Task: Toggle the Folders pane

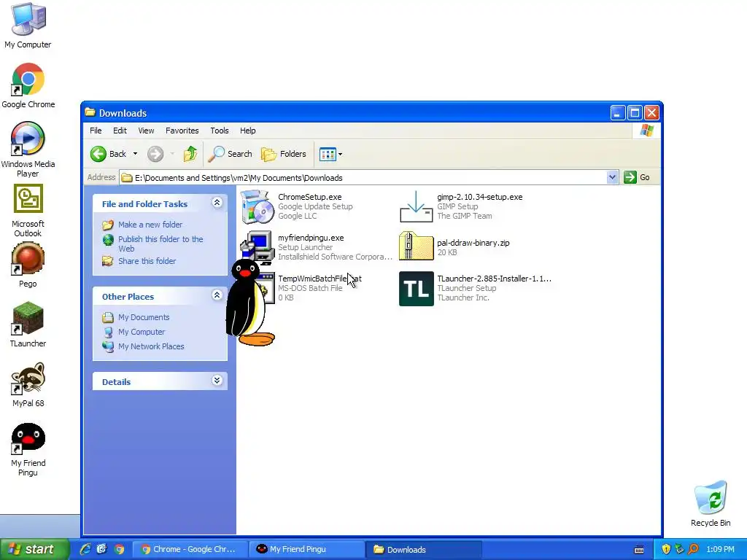Action: [x=284, y=154]
